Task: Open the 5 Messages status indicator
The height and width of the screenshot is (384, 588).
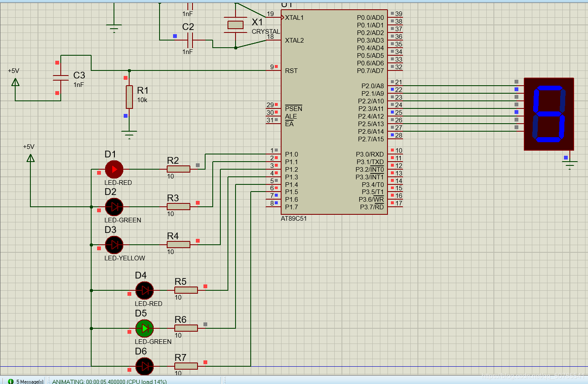Action: click(25, 381)
